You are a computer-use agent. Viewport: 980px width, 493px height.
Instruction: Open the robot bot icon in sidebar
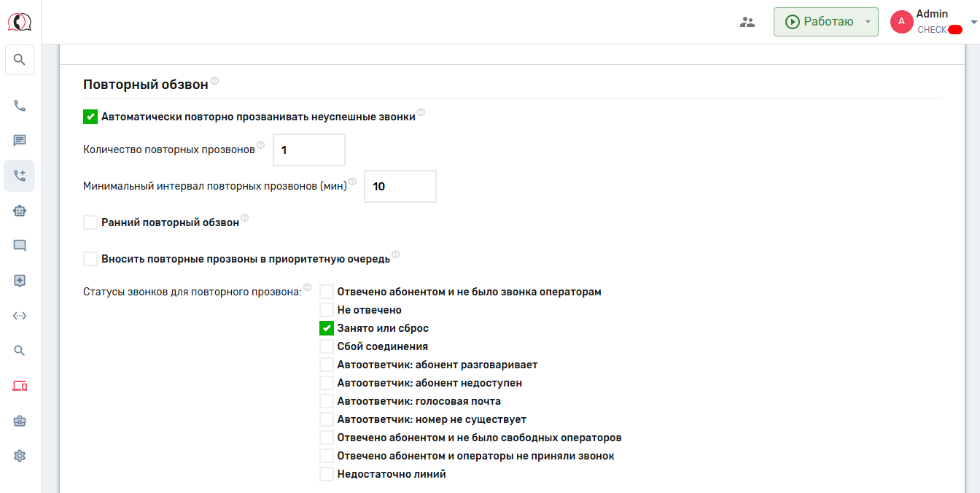click(20, 211)
